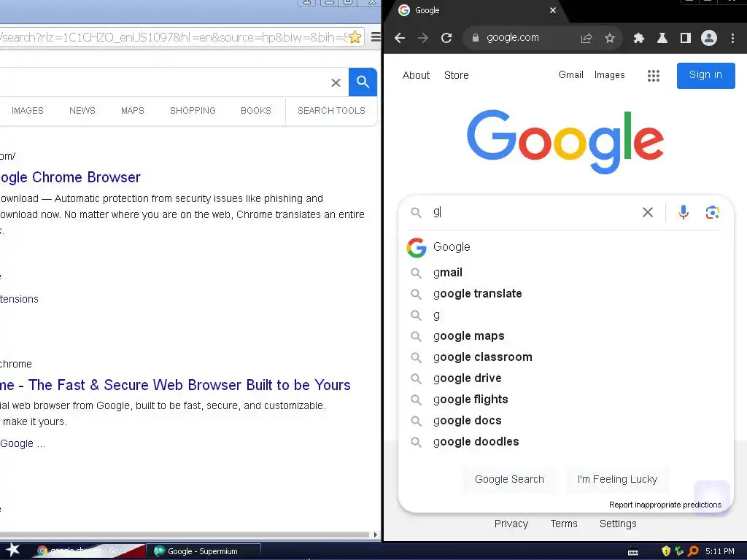Search by image with Lens camera icon
This screenshot has width=747, height=560.
712,212
